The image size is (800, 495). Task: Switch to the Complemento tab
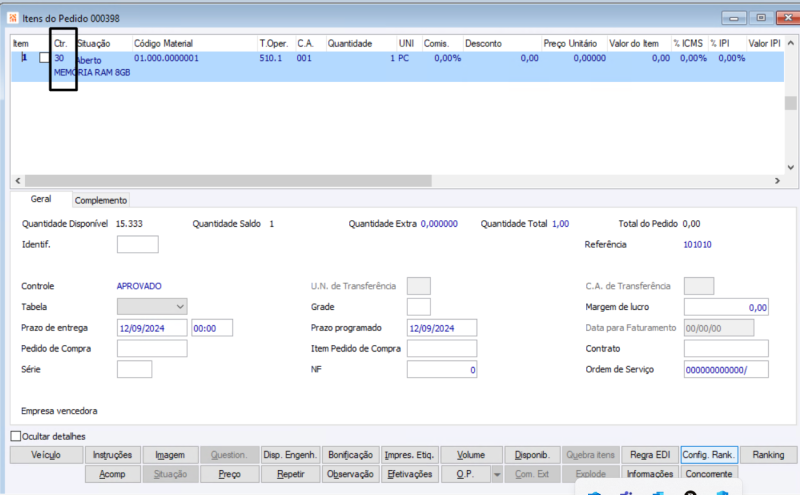click(x=101, y=200)
